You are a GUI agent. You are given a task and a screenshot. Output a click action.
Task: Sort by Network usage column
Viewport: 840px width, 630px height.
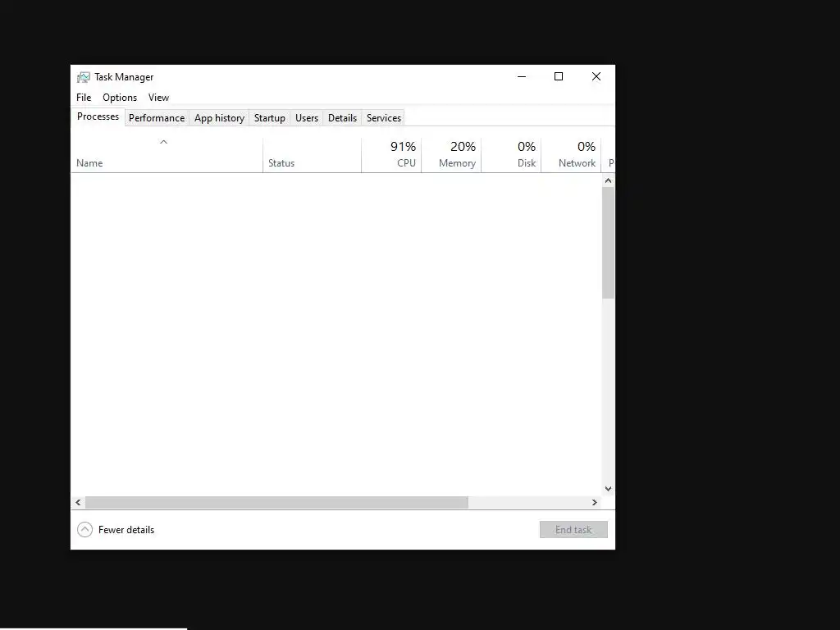point(572,155)
